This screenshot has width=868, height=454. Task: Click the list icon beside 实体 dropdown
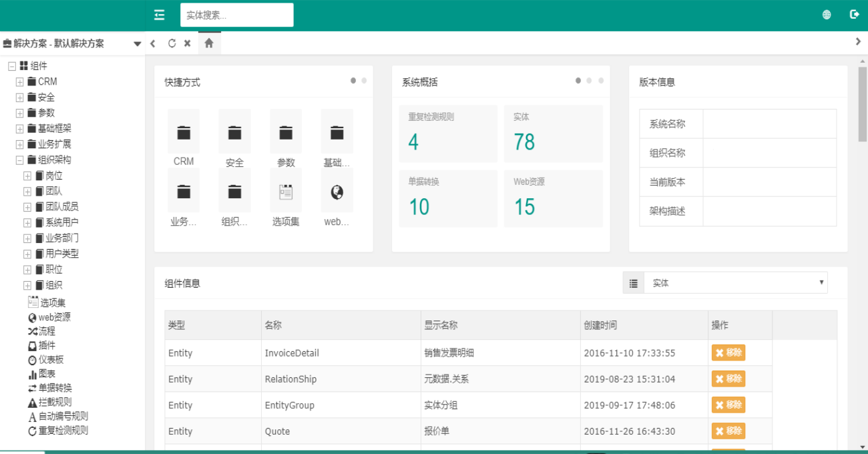pos(634,283)
